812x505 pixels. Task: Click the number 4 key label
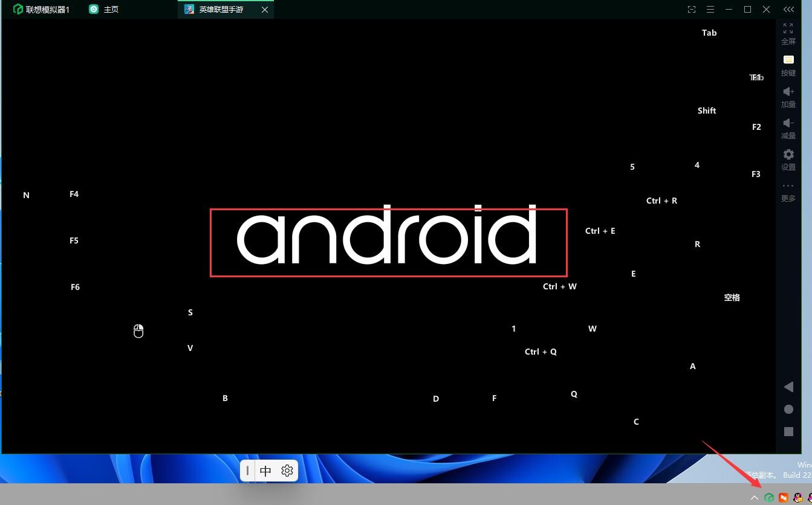pyautogui.click(x=697, y=165)
